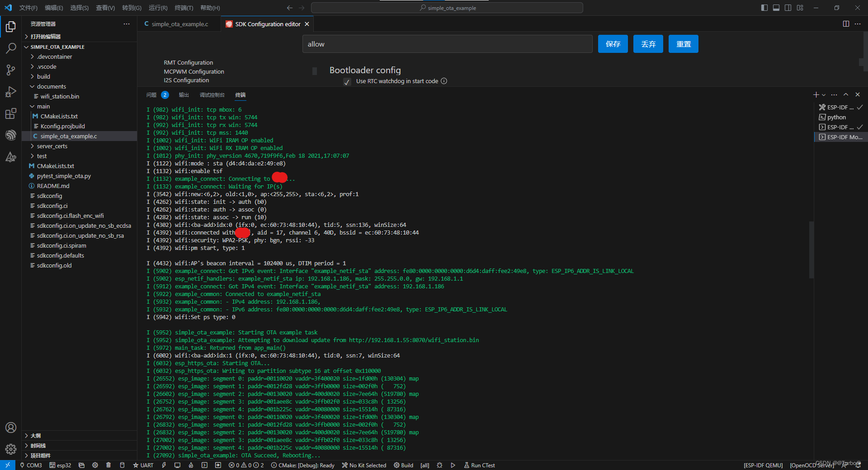Screen dimensions: 868x470
Task: Switch to the 调试控制台 debug console tab
Action: click(x=212, y=95)
